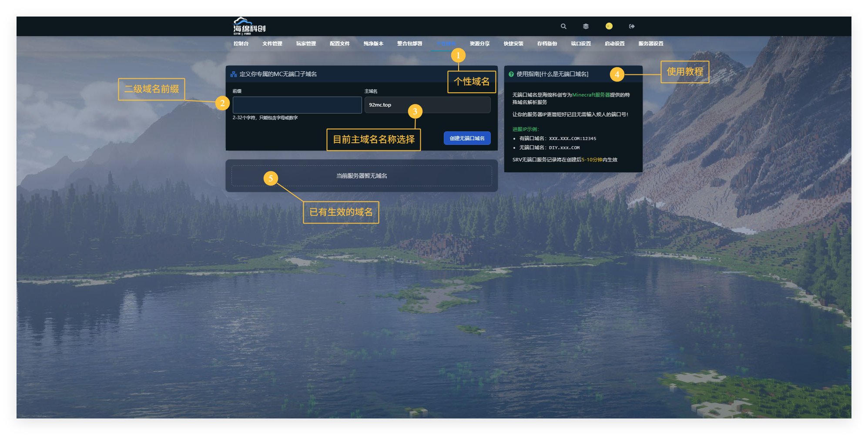The width and height of the screenshot is (868, 435).
Task: Open the 文件管理 tab
Action: 272,43
